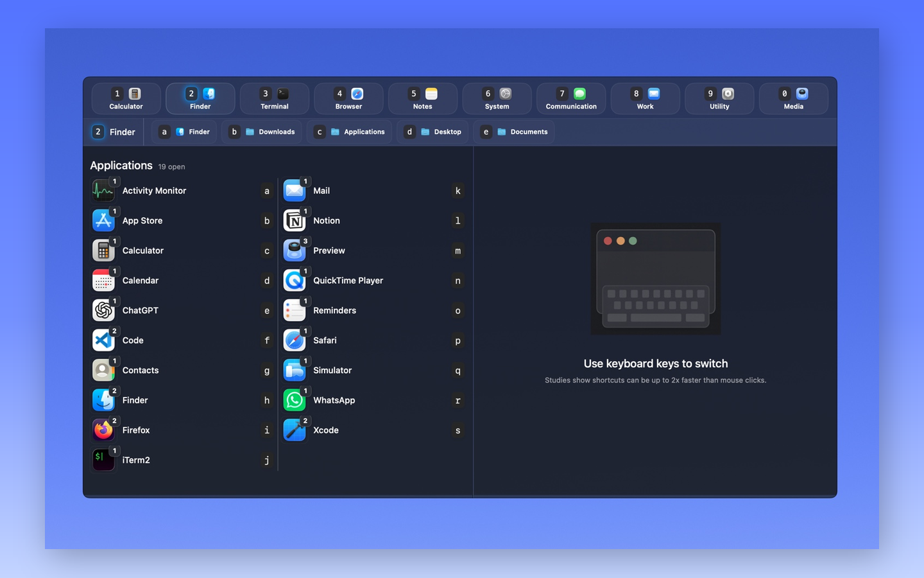Image resolution: width=924 pixels, height=578 pixels.
Task: Open the QuickTime Player icon
Action: click(x=295, y=281)
